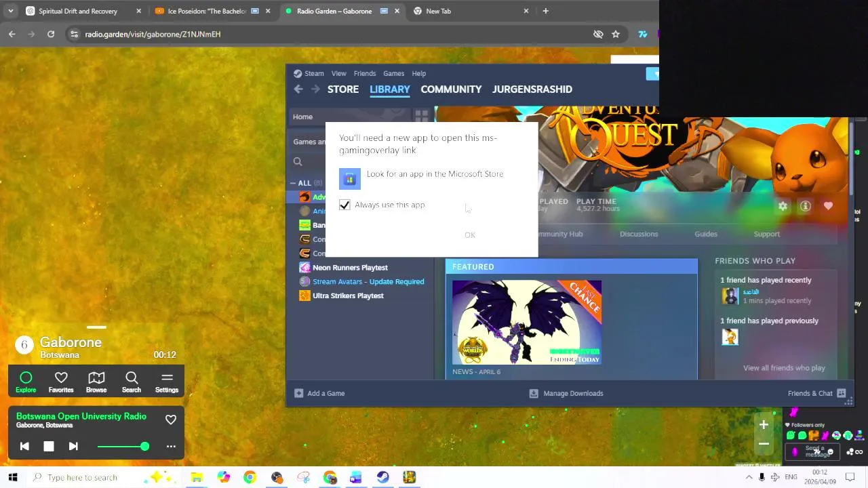Confirm dialog with OK button
868x488 pixels.
point(470,235)
